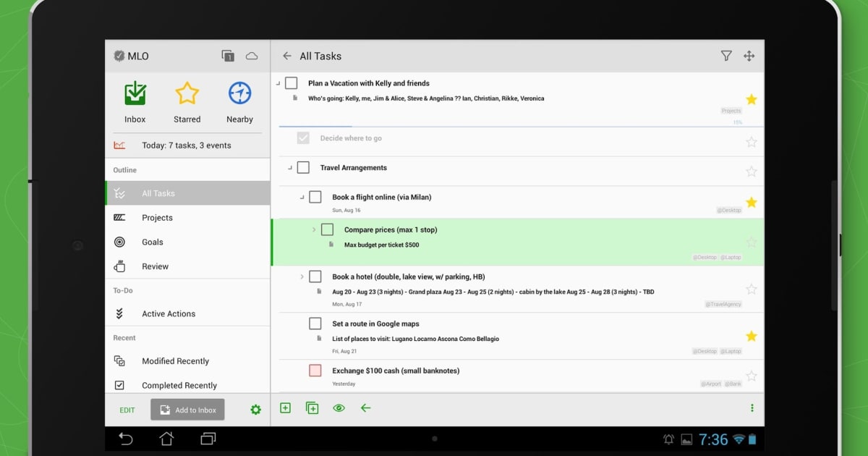
Task: Create a new task with the plus icon
Action: tap(285, 408)
